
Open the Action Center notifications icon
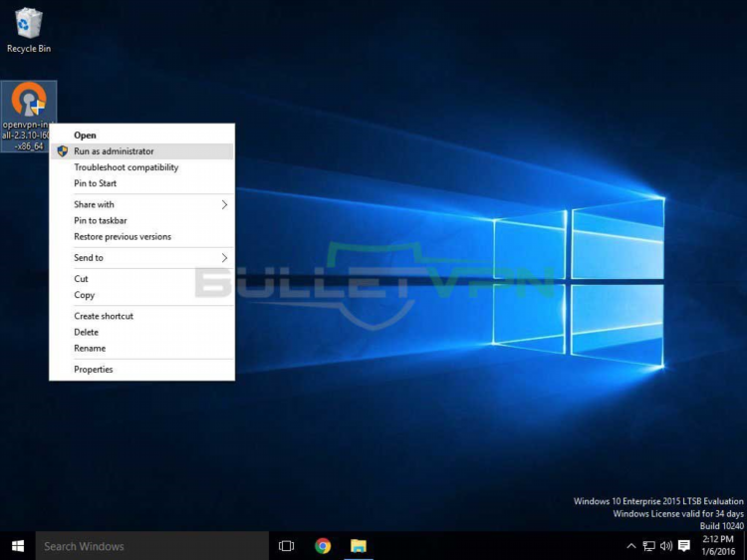tap(684, 546)
